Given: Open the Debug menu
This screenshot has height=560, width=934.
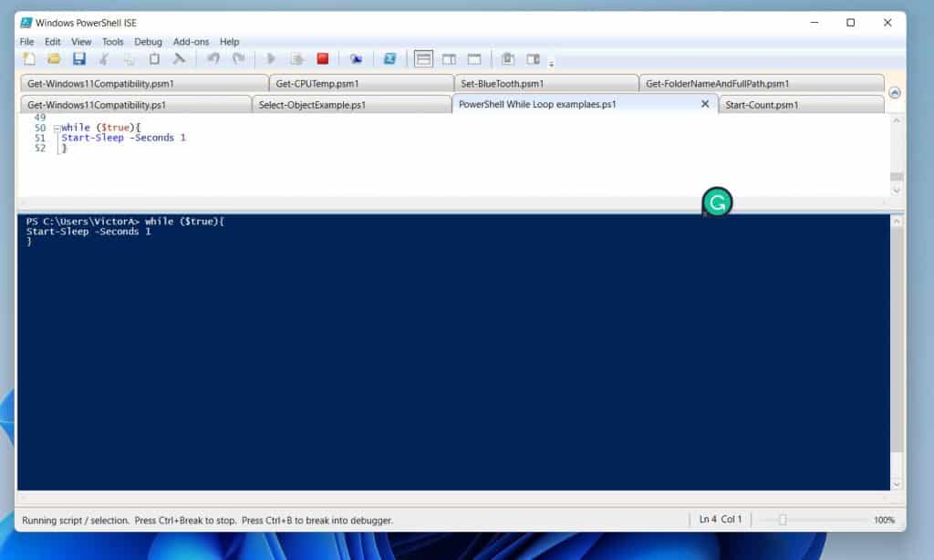Looking at the screenshot, I should pyautogui.click(x=148, y=42).
